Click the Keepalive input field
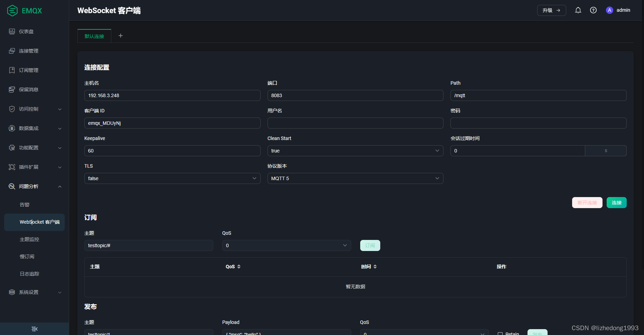 [172, 151]
